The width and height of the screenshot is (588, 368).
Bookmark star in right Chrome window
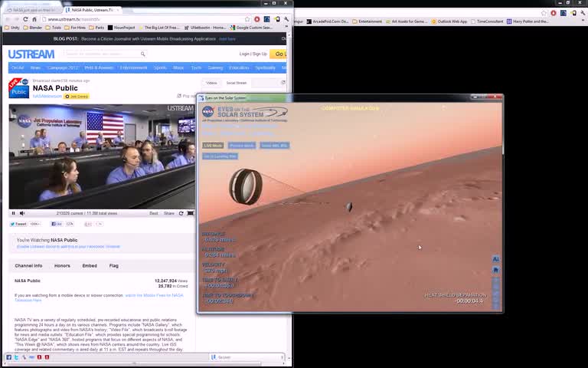coord(544,13)
